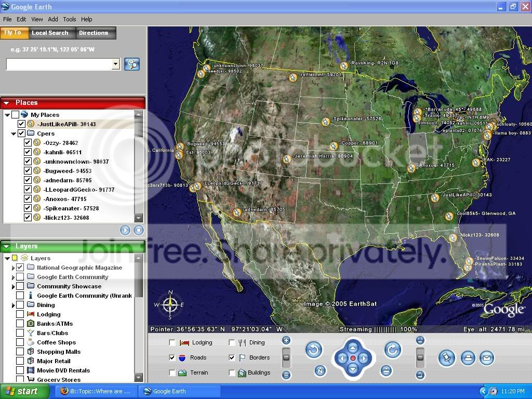Viewport: 532px width, 399px height.
Task: Uncheck the Borders checkbox
Action: (x=232, y=357)
